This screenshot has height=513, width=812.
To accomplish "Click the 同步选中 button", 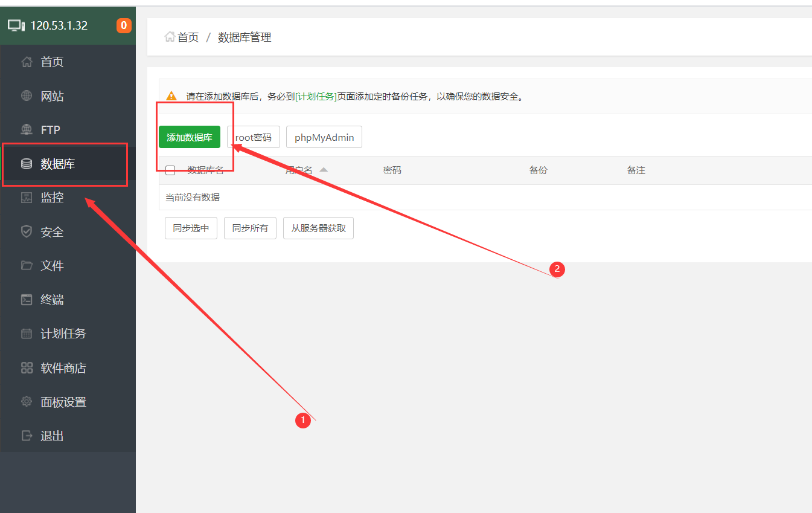I will [191, 228].
